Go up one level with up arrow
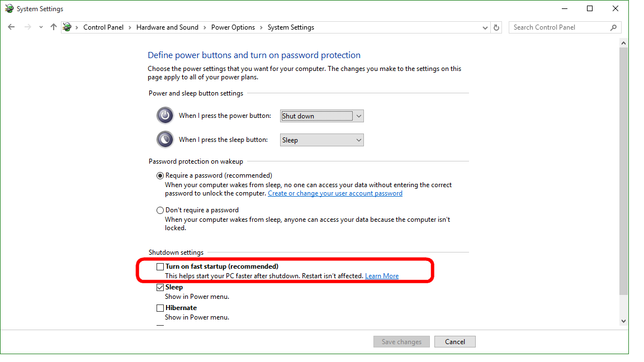The width and height of the screenshot is (644, 362). pos(54,27)
